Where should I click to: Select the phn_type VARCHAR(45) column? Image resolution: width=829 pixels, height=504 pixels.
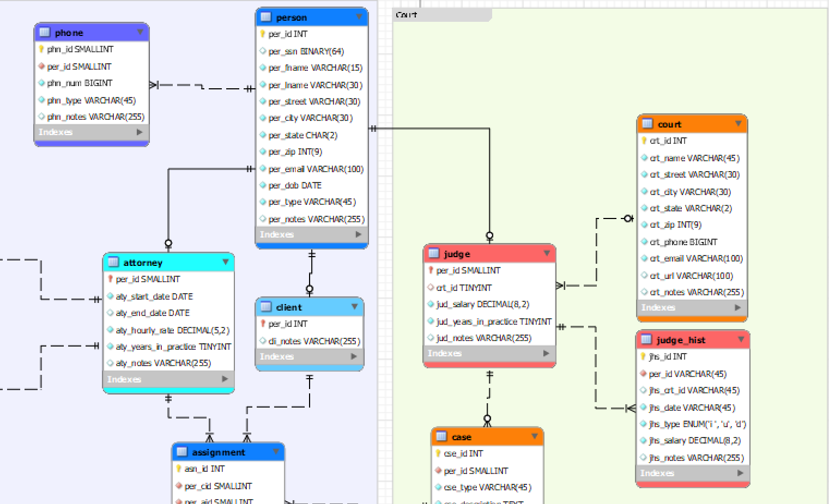click(x=92, y=100)
